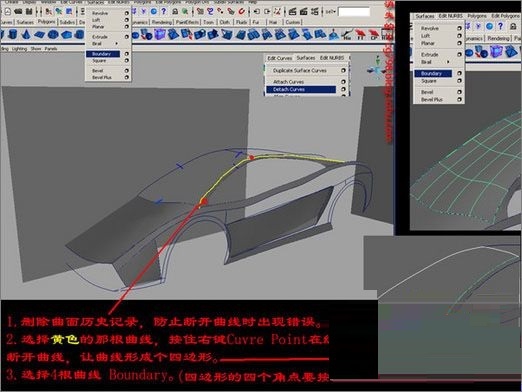
Task: Click the New Scene icon in the status line
Action: [8, 11]
